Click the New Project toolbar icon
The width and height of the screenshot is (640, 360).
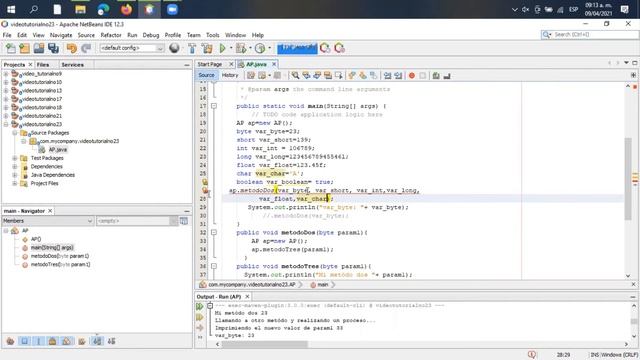[24, 48]
